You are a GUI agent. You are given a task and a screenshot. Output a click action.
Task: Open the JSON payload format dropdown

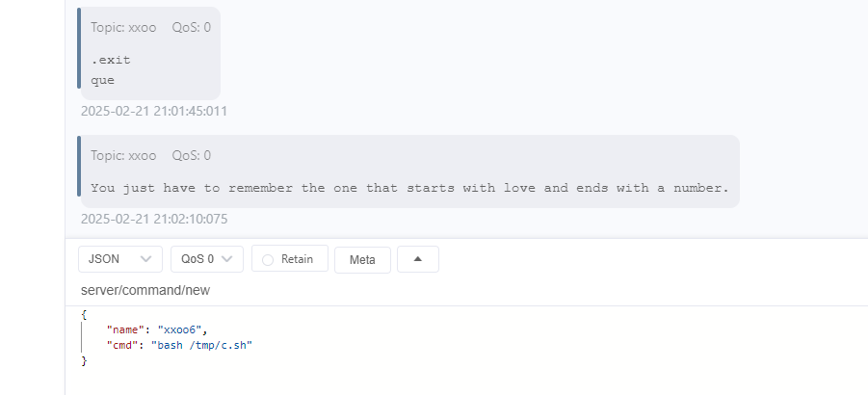click(119, 259)
